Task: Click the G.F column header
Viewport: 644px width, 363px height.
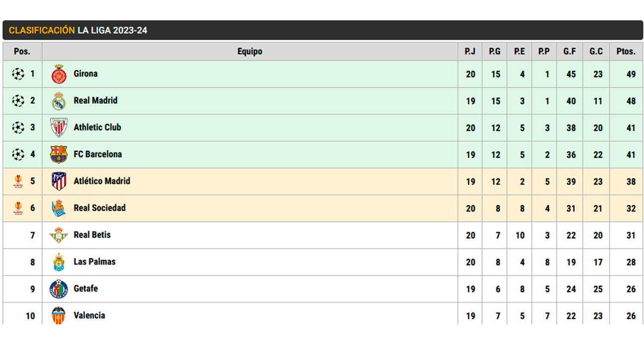Action: [x=570, y=52]
